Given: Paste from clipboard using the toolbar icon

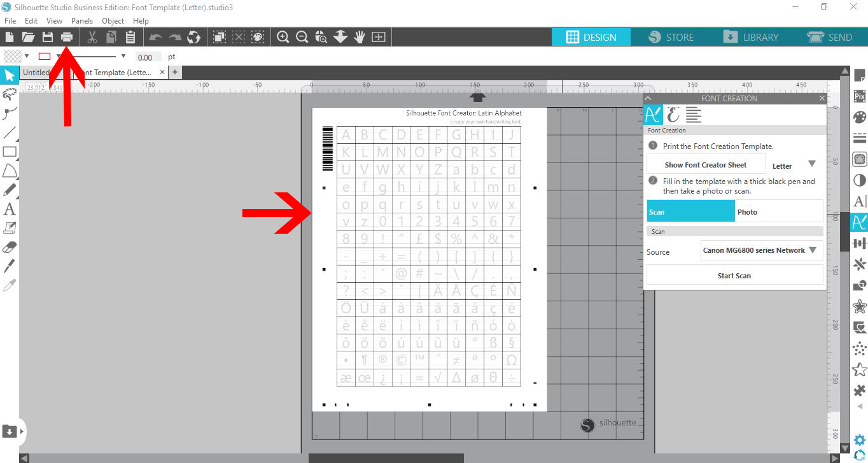Looking at the screenshot, I should pos(130,37).
